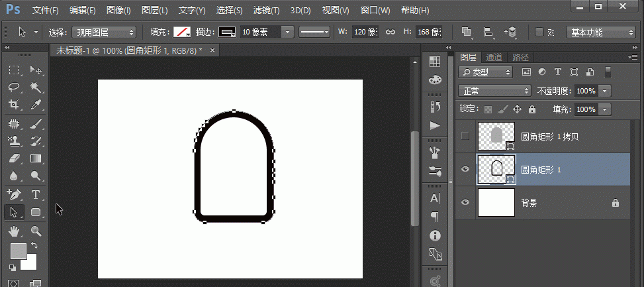Activate the Hand tool
Viewport: 644px width, 287px height.
tap(14, 231)
